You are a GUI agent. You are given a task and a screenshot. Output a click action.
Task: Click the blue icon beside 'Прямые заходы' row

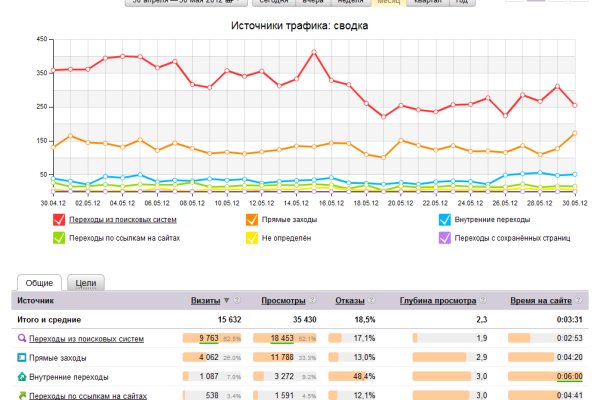[x=21, y=357]
